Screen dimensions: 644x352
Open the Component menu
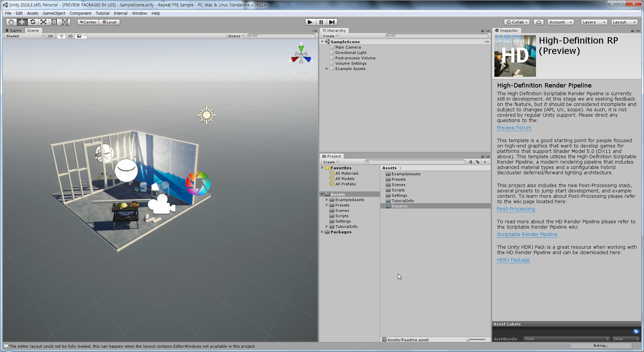pyautogui.click(x=80, y=13)
